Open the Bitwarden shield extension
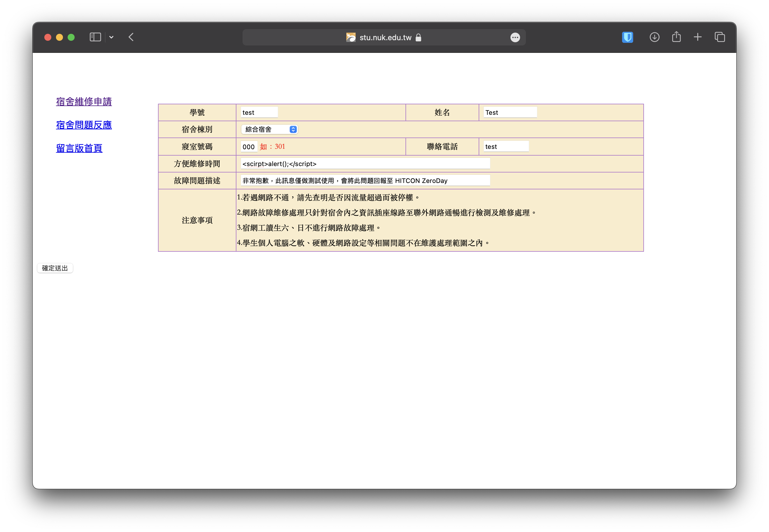Viewport: 769px width, 532px height. (627, 37)
